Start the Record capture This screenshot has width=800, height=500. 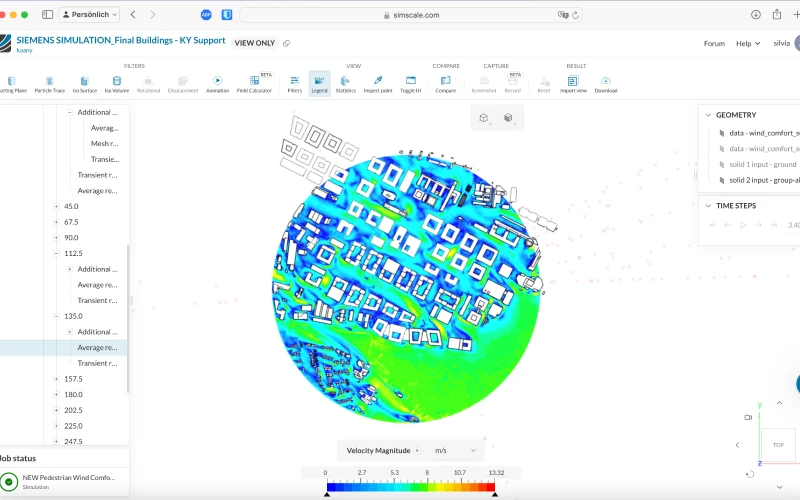click(513, 84)
